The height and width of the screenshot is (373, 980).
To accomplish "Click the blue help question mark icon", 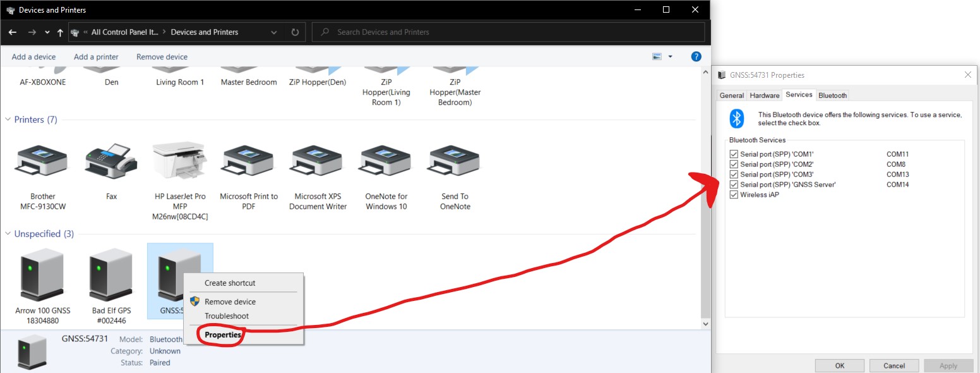I will coord(696,56).
